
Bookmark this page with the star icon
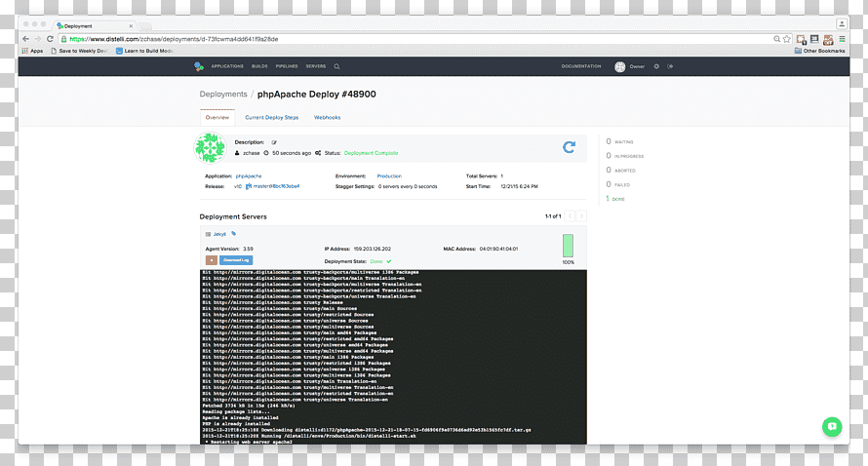[x=787, y=39]
